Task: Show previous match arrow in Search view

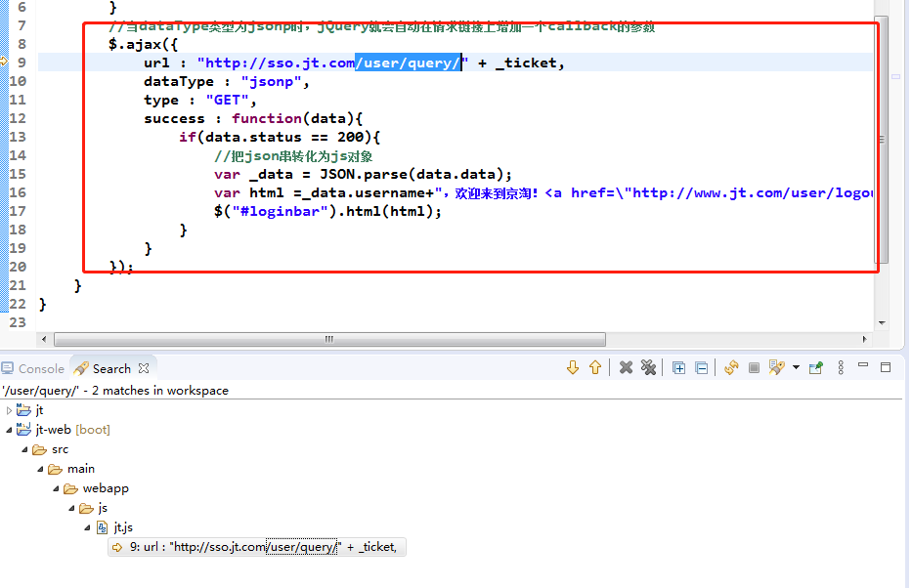Action: (595, 368)
